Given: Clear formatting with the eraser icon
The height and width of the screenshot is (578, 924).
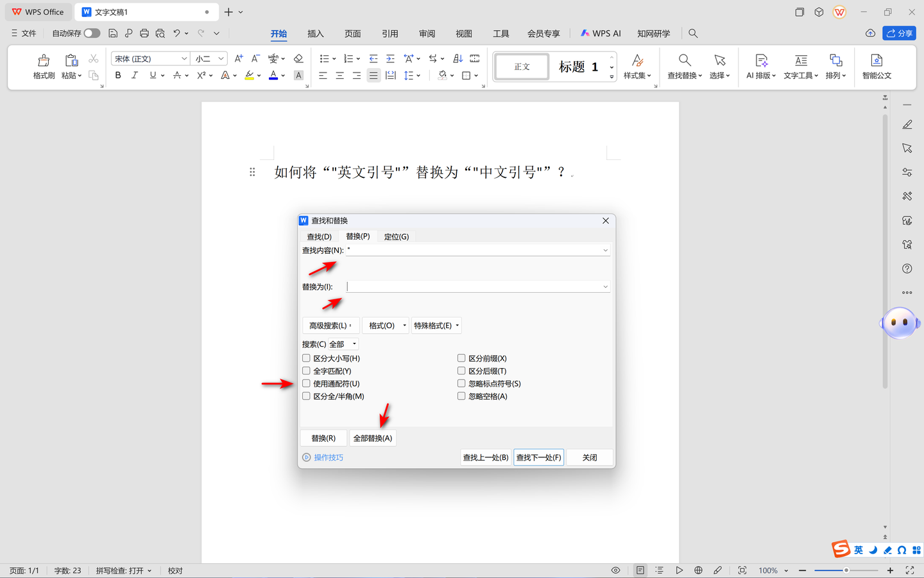Looking at the screenshot, I should point(298,58).
